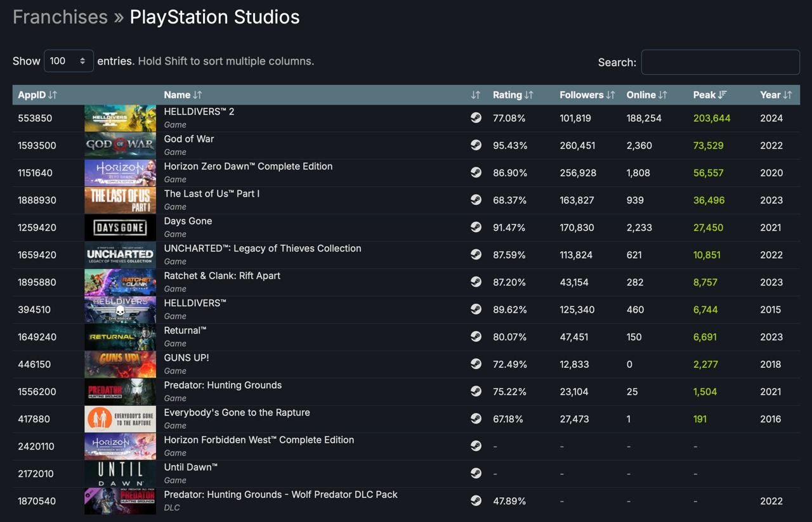Click the Steam icon in HELLDIVERS 2 row

[476, 118]
